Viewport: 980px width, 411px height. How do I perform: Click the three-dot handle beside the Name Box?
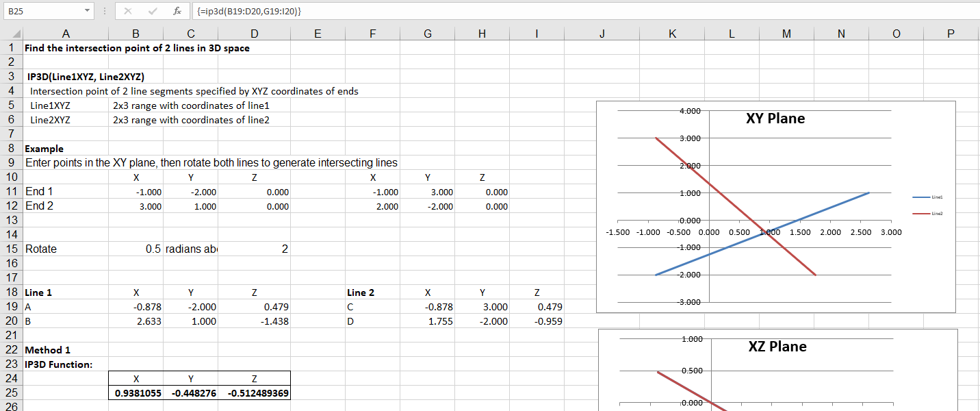point(103,11)
